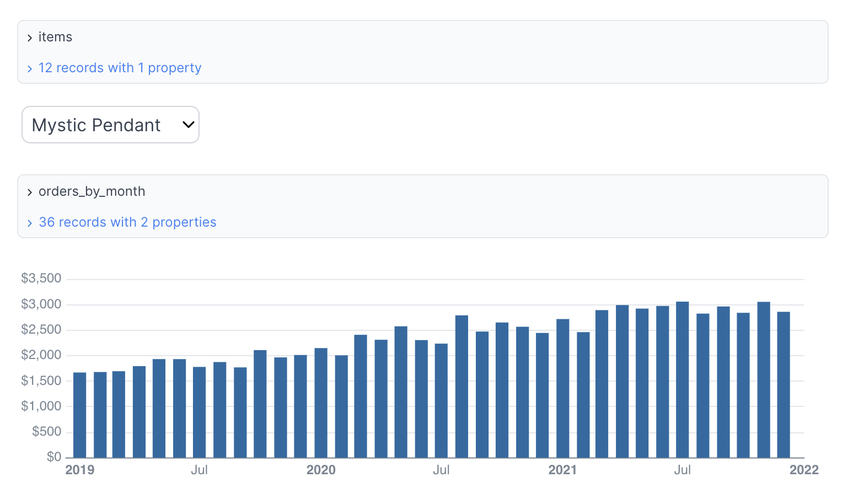The height and width of the screenshot is (504, 848).
Task: Click '36 records with 2 properties' link
Action: pyautogui.click(x=127, y=222)
